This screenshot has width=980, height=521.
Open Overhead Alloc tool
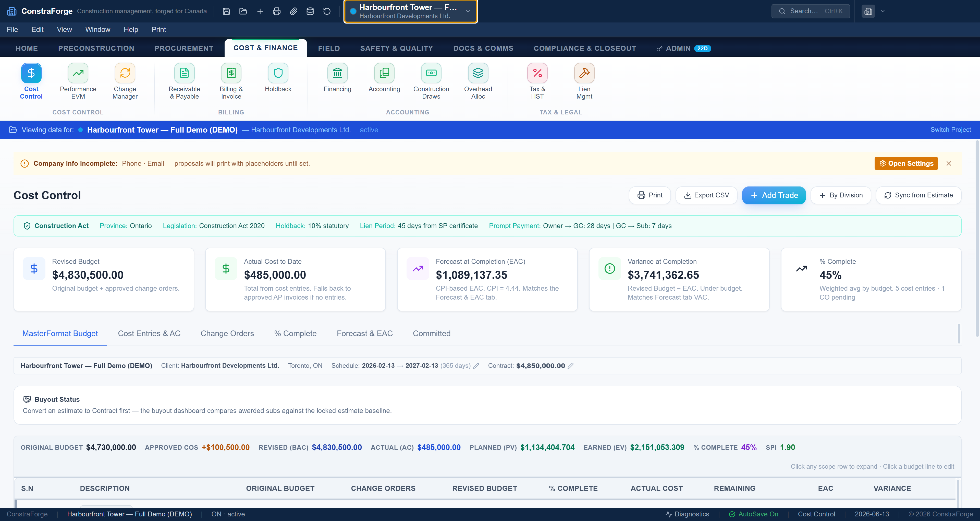coord(478,81)
